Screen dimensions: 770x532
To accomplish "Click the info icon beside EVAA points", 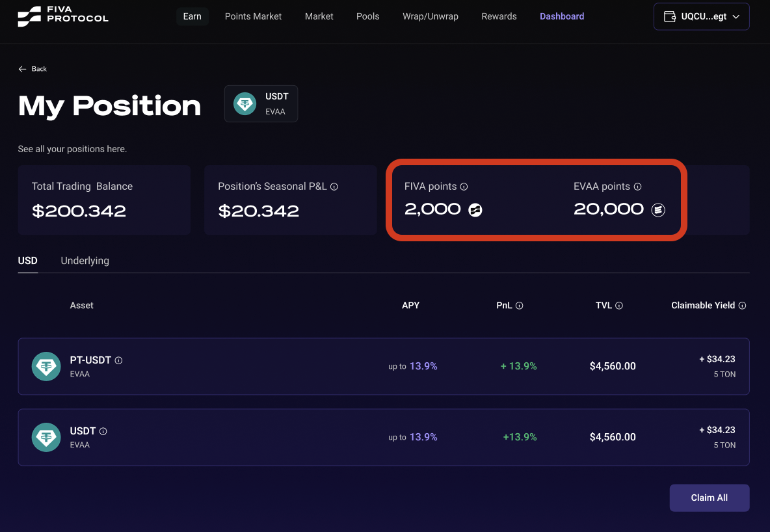I will click(x=637, y=187).
